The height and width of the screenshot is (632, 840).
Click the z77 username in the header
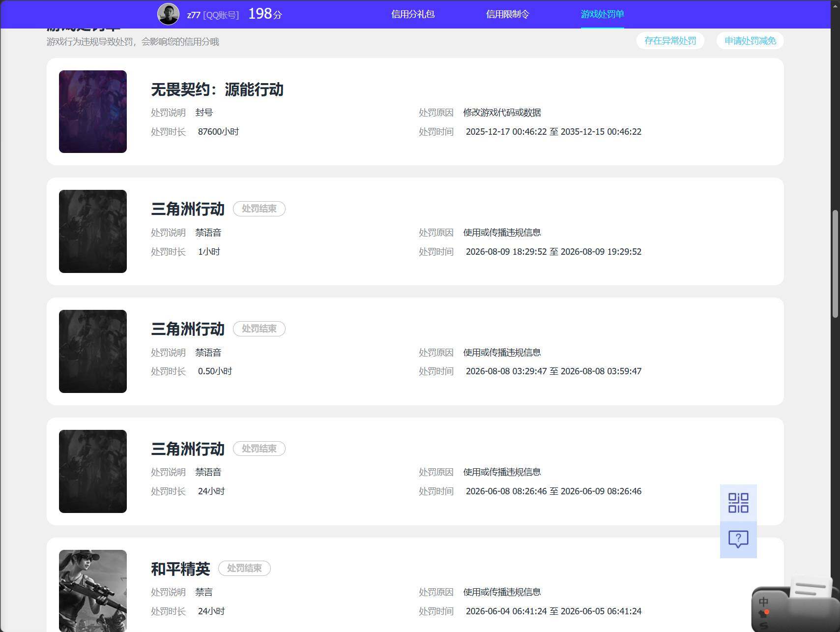(x=194, y=15)
